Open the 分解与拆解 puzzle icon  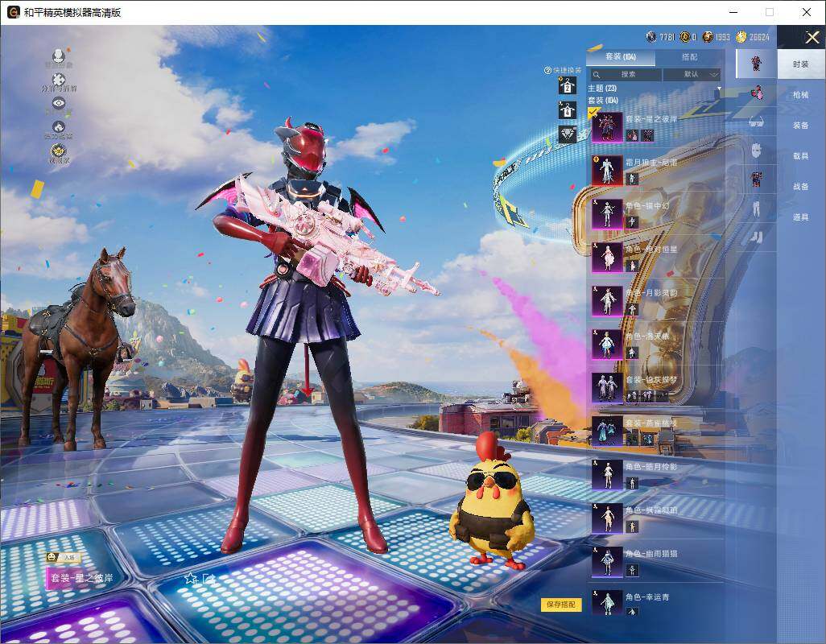click(x=59, y=80)
